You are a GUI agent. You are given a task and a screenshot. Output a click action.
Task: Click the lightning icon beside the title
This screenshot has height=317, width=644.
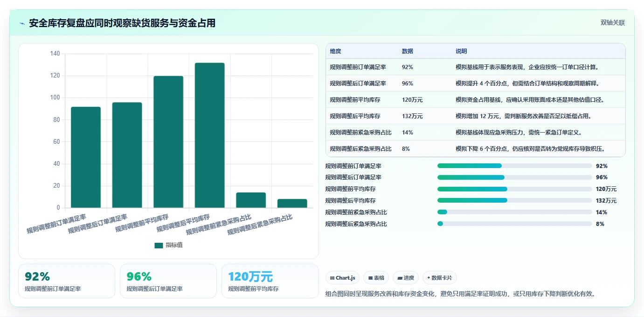[22, 23]
